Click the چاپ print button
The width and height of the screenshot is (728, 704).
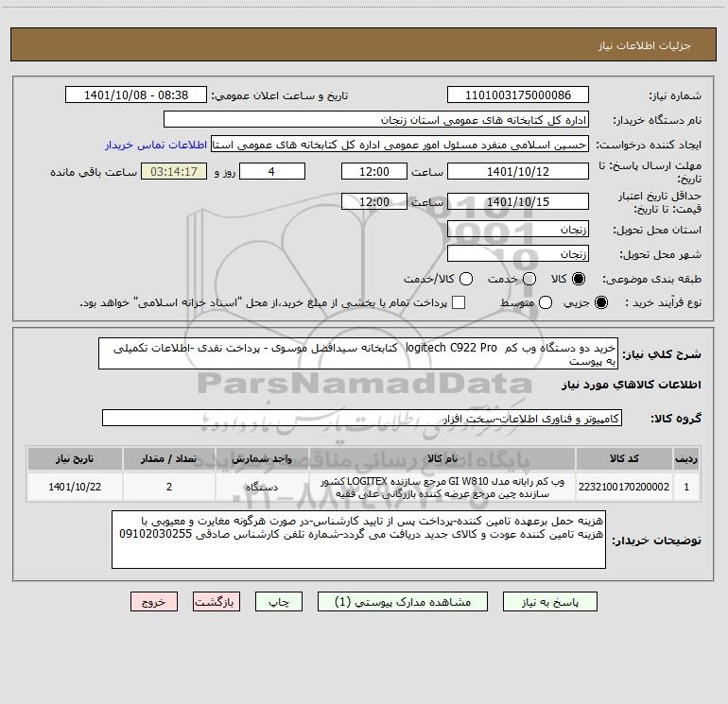coord(279,602)
